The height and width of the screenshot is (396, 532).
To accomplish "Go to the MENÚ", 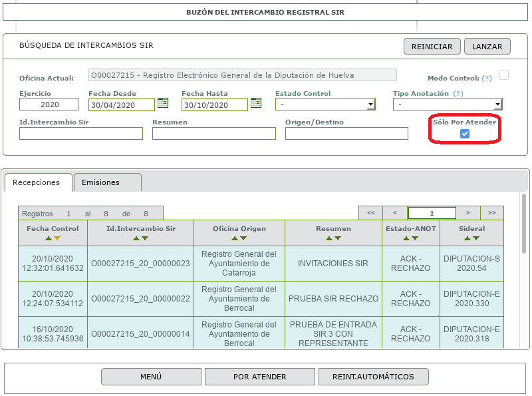I will pos(151,377).
